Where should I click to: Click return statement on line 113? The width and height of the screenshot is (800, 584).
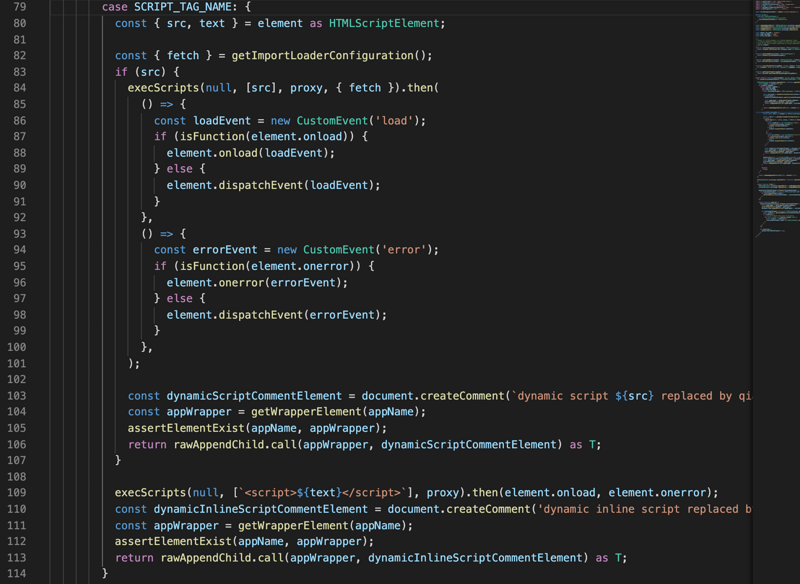[371, 558]
